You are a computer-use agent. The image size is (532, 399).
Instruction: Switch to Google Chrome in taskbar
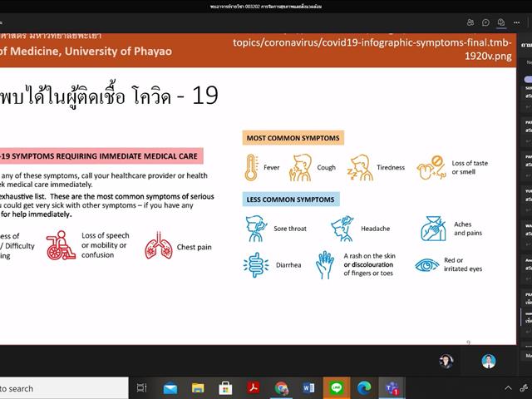tap(281, 388)
